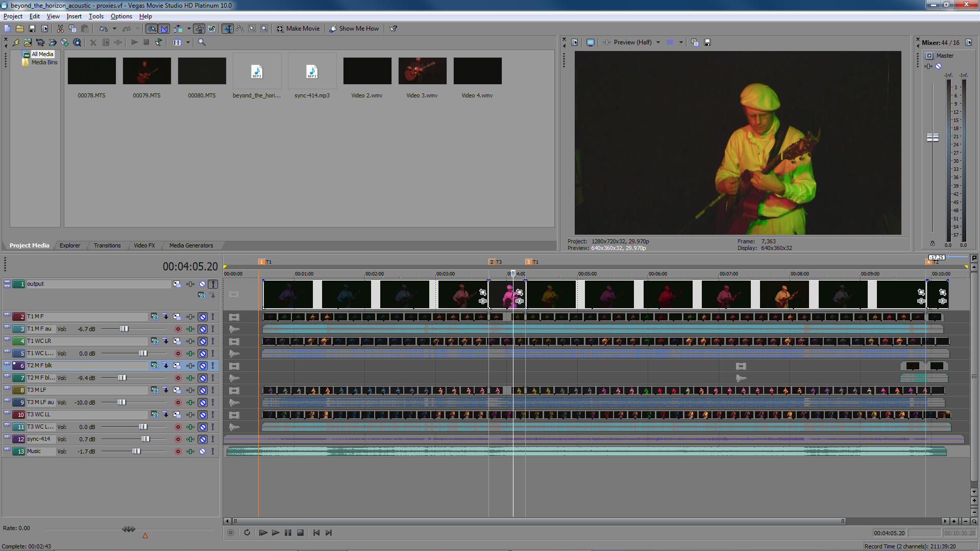Click the T1 M F au volume slider
The height and width of the screenshot is (551, 980).
(x=124, y=329)
